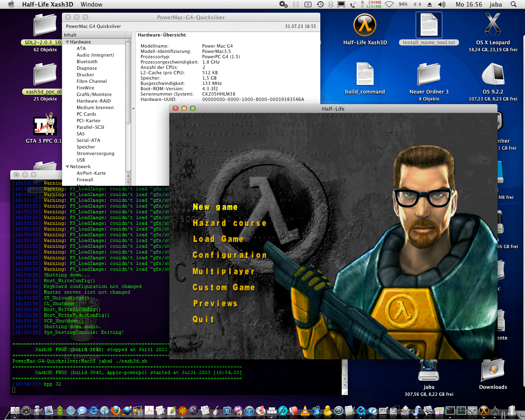The image size is (525, 420).
Task: Open Multiplayer in Half-Life menu
Action: (x=224, y=271)
